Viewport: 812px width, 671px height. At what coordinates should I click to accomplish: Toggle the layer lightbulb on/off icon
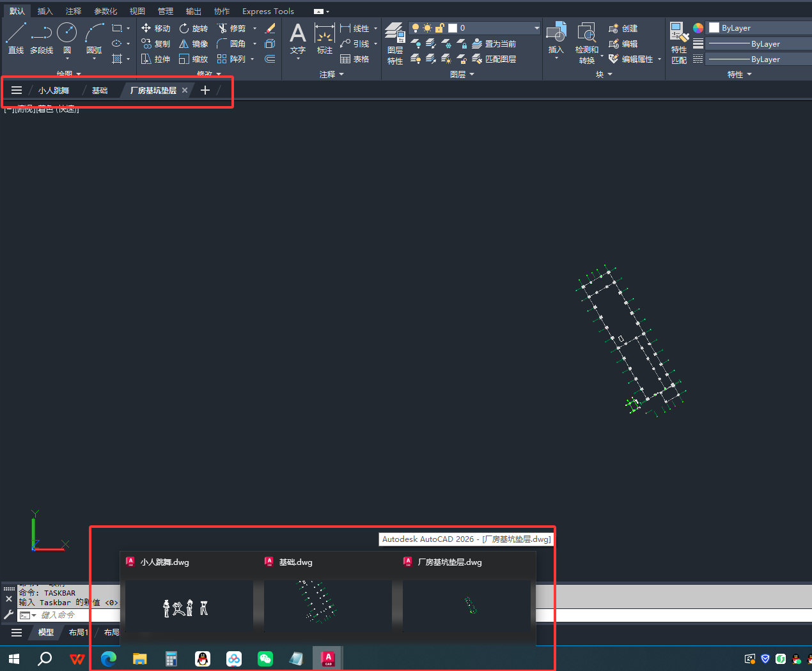pos(416,28)
